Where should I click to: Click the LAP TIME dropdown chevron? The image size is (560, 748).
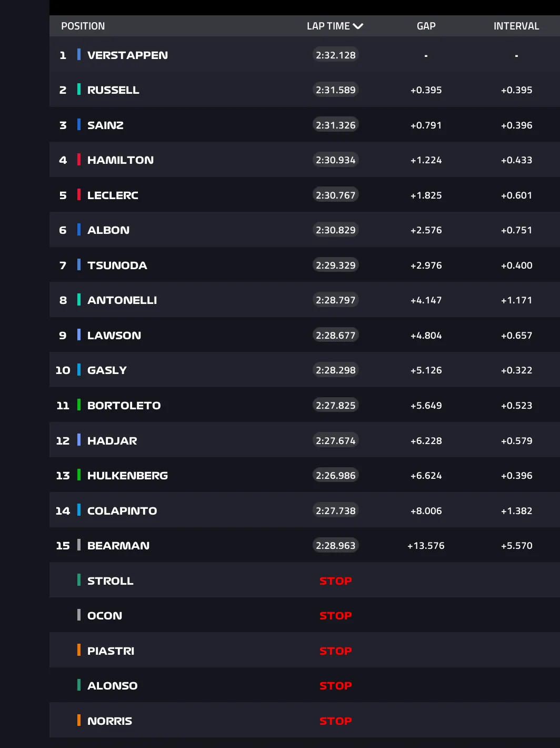tap(358, 26)
